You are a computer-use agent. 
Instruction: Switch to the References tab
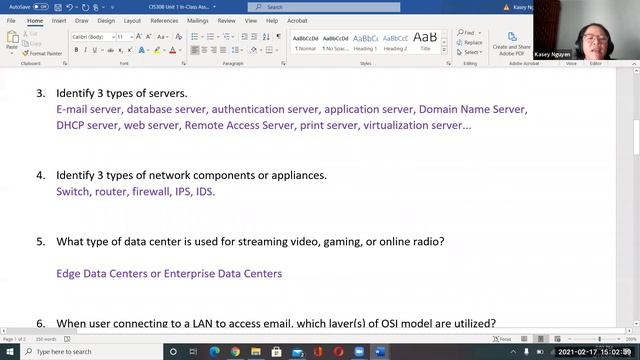click(x=164, y=20)
